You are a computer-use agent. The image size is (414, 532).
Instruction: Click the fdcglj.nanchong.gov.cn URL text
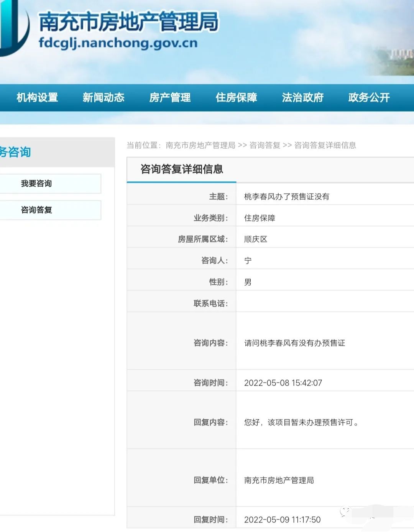[x=118, y=43]
